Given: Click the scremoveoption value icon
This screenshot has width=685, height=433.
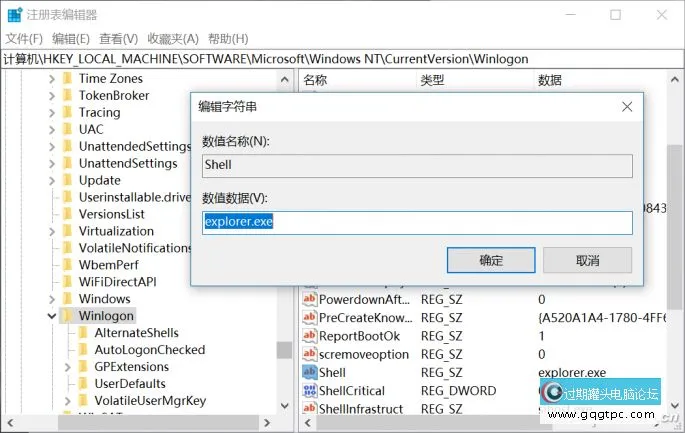Looking at the screenshot, I should click(310, 354).
